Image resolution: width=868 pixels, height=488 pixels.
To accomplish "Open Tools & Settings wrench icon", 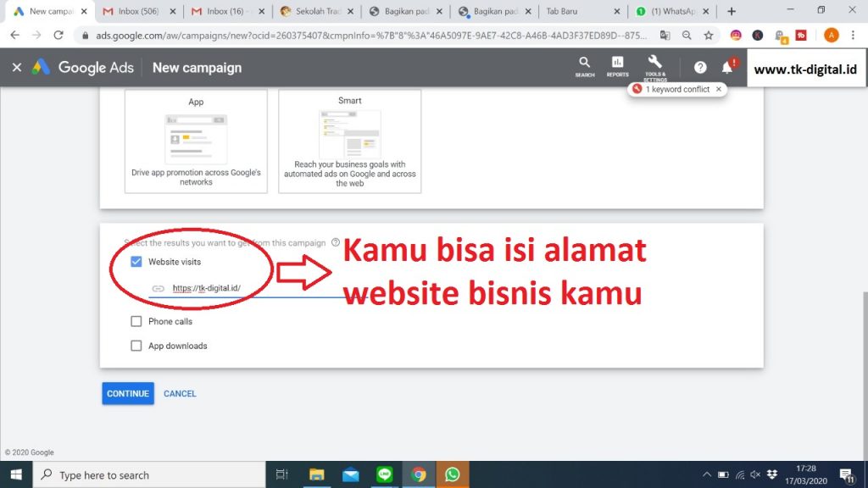I will (x=654, y=66).
